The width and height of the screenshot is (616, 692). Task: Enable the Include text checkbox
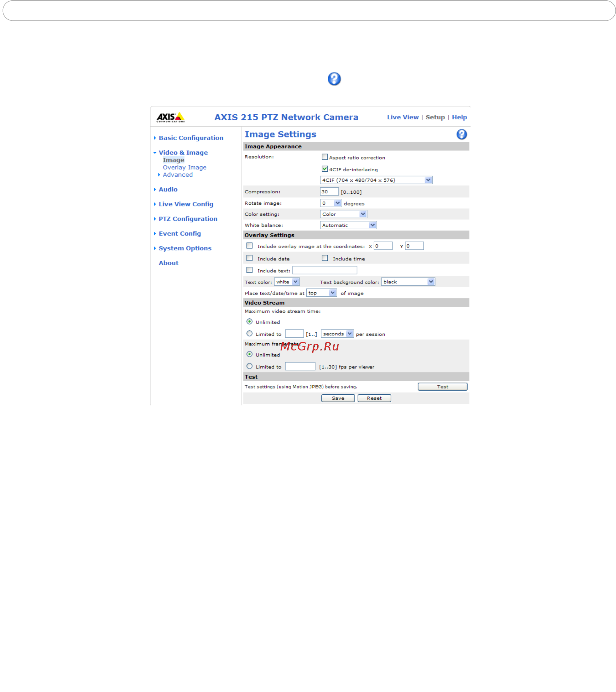pos(249,270)
